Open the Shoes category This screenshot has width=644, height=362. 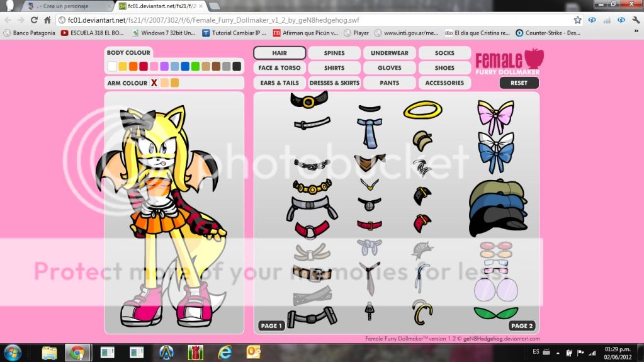(x=444, y=68)
